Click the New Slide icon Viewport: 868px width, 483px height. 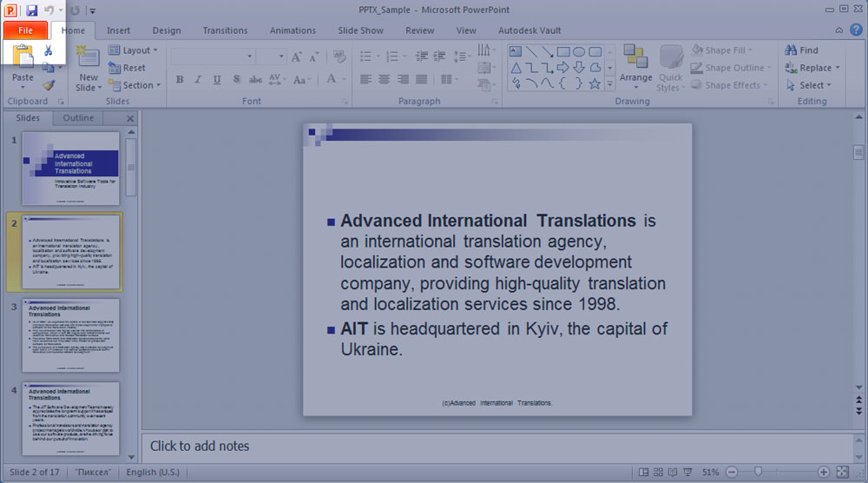point(88,57)
